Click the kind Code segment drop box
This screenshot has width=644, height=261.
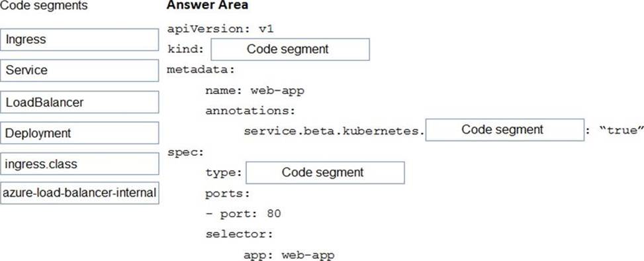290,49
